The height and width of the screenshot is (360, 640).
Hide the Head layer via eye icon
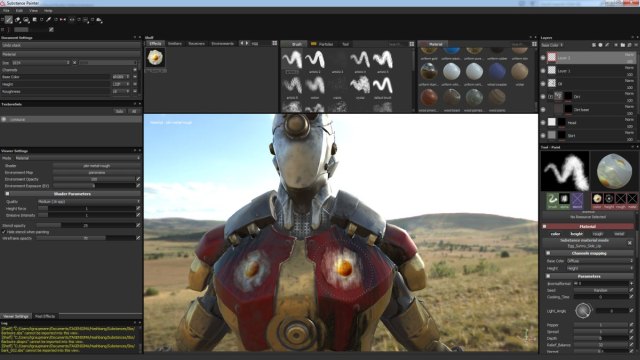543,122
